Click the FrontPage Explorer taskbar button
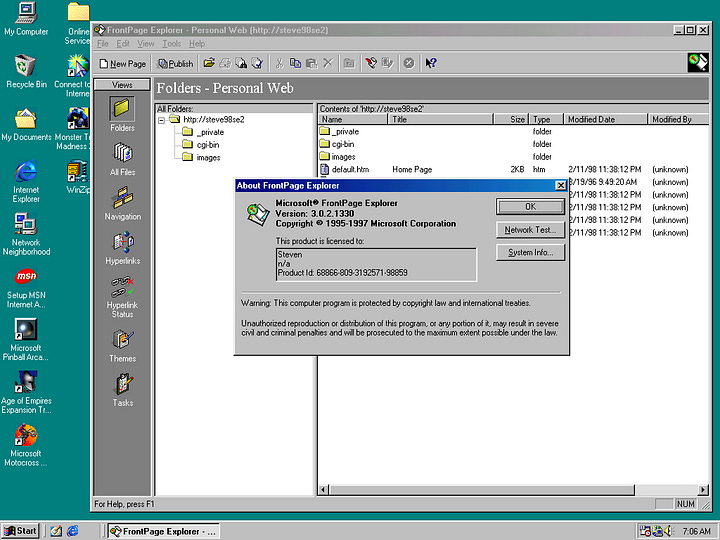The height and width of the screenshot is (540, 720). coord(164,531)
